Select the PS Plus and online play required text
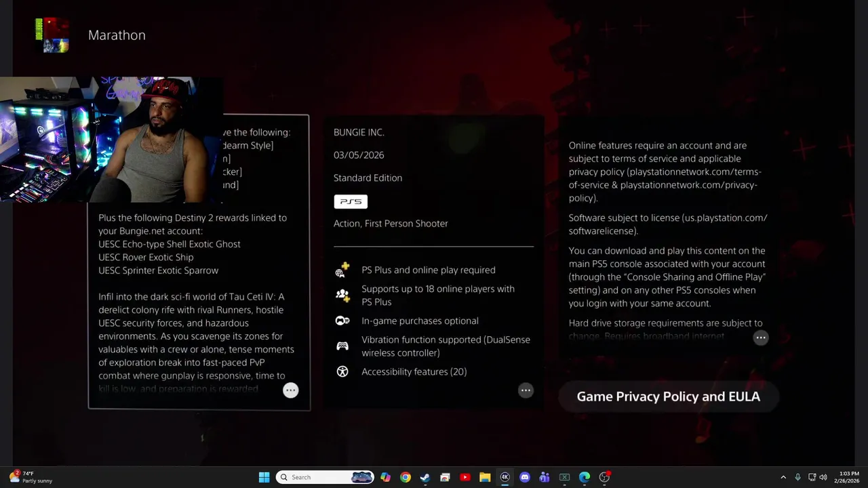Image resolution: width=868 pixels, height=488 pixels. coord(429,270)
